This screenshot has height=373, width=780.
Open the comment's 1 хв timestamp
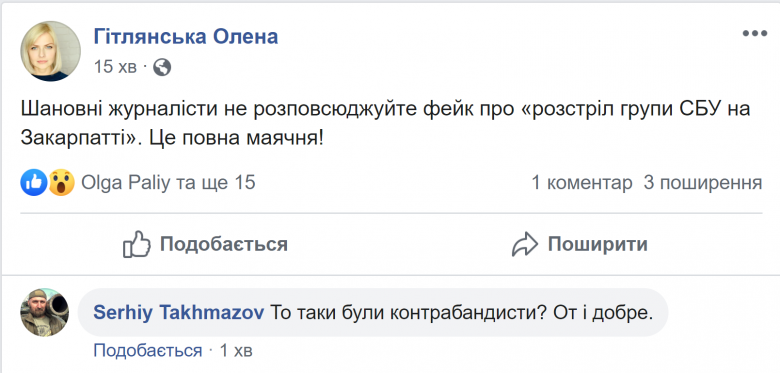pos(236,351)
